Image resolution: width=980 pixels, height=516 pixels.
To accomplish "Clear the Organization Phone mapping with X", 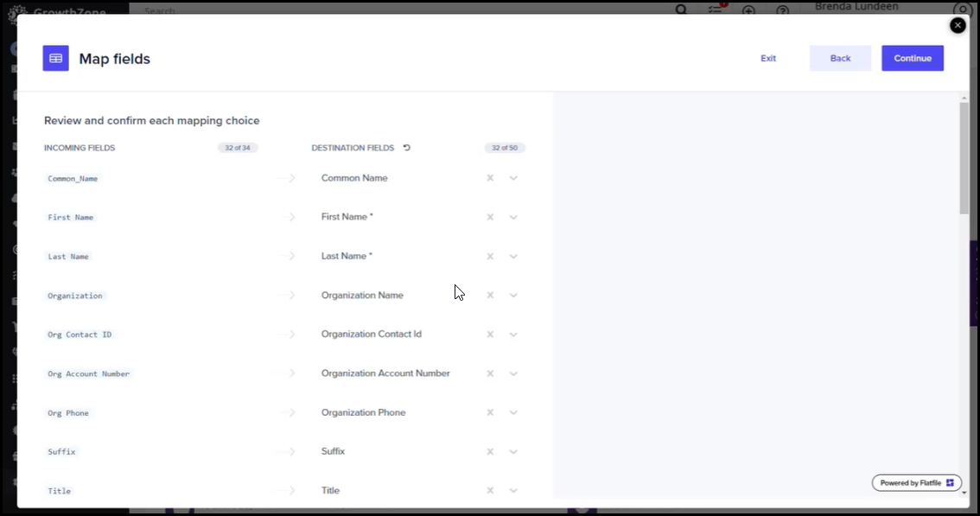I will [490, 413].
